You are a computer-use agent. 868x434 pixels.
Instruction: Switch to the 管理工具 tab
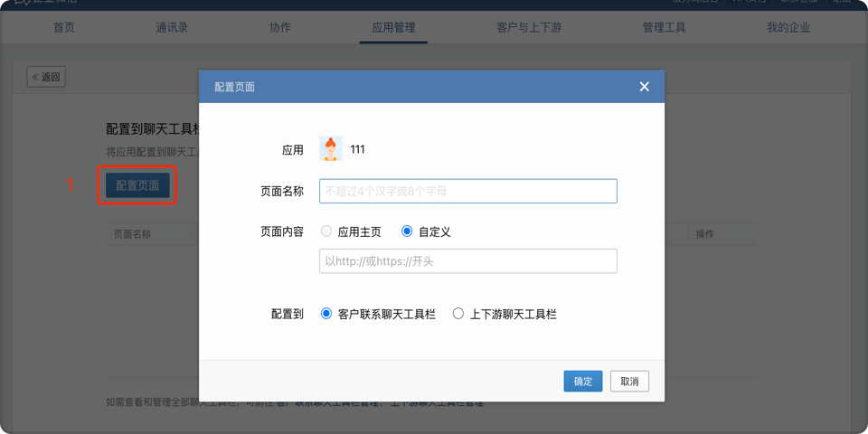tap(664, 27)
